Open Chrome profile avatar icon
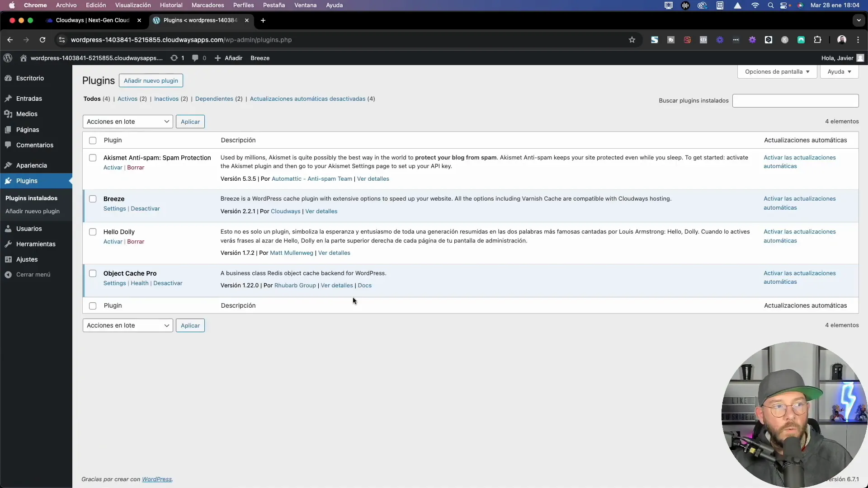868x488 pixels. [842, 40]
